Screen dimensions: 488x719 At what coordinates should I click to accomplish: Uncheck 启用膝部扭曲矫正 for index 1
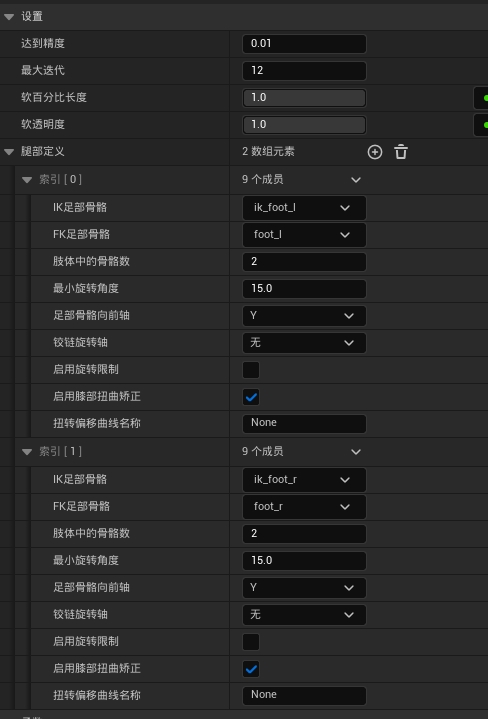point(251,669)
